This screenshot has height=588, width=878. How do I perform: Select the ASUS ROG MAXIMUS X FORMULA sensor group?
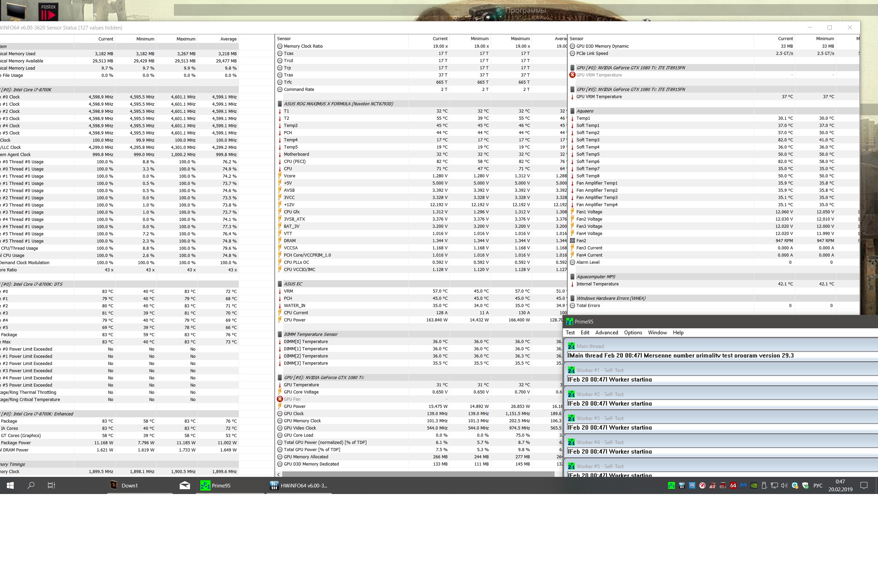[x=338, y=104]
